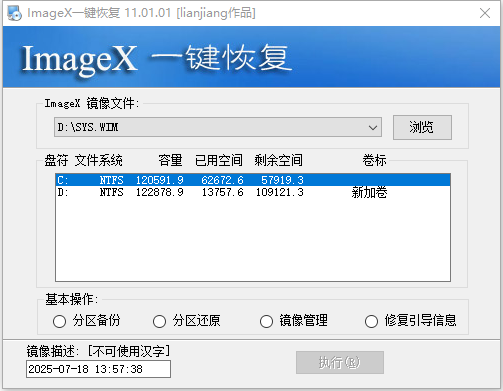
Task: Click the 剩余空间 column header
Action: point(279,160)
